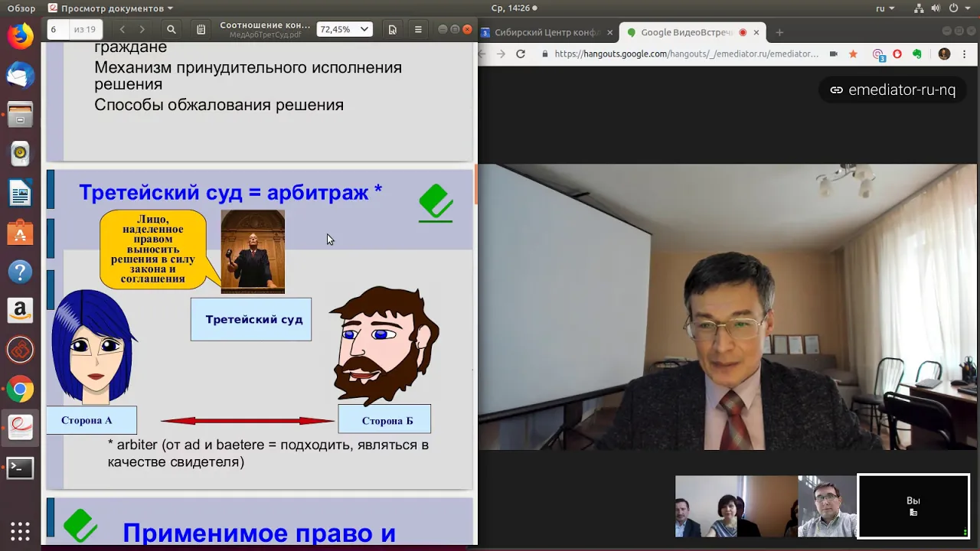Click the Сторона А label

click(91, 420)
